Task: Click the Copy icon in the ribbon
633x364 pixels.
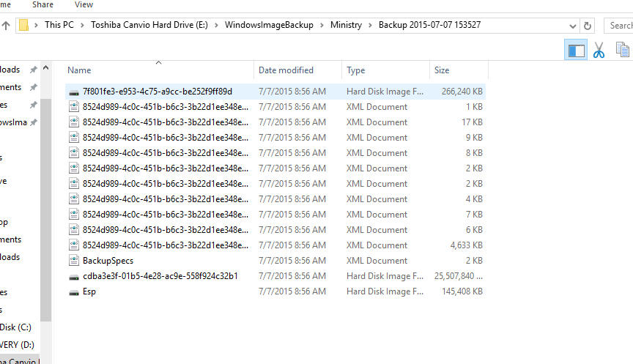Action: [x=623, y=50]
